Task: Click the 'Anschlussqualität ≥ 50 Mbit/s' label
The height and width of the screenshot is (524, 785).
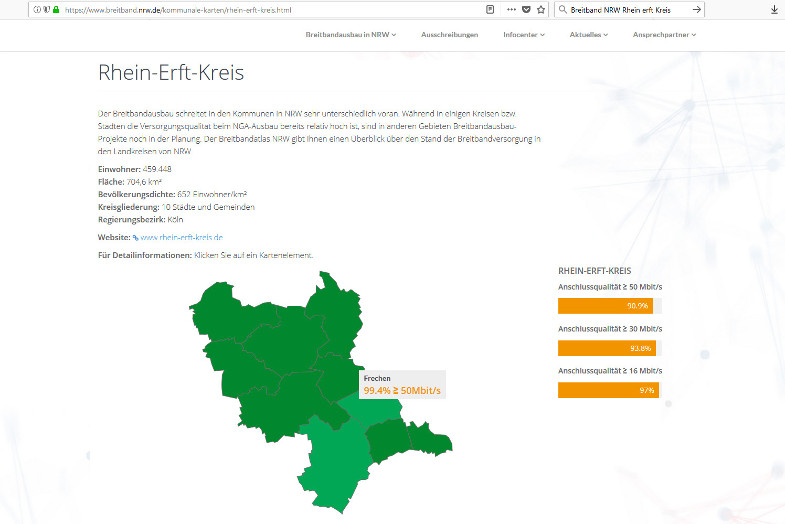Action: tap(610, 287)
